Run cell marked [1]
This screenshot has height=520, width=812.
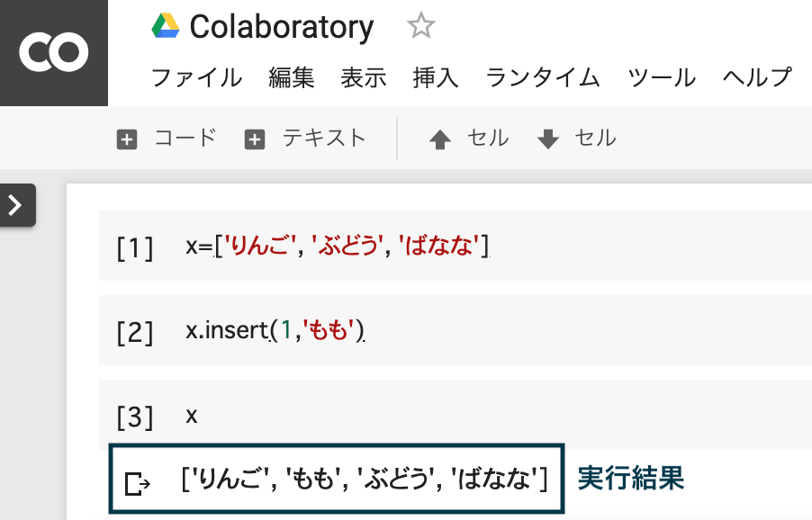coord(135,247)
